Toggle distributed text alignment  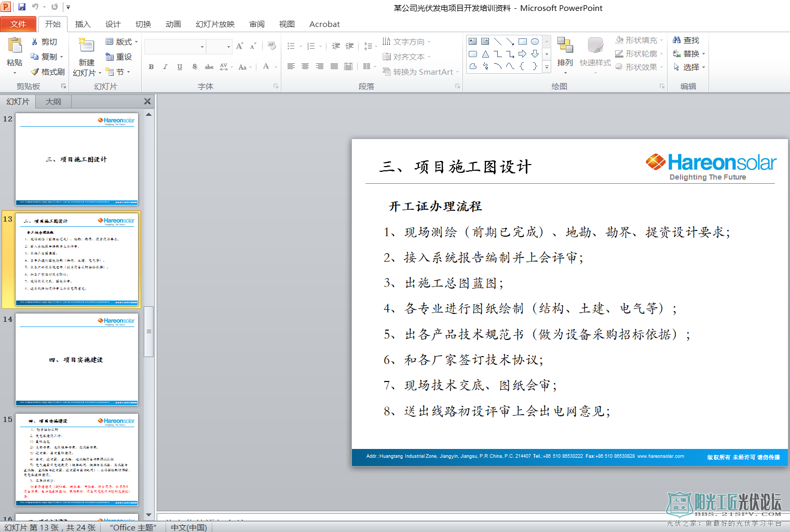(x=348, y=66)
